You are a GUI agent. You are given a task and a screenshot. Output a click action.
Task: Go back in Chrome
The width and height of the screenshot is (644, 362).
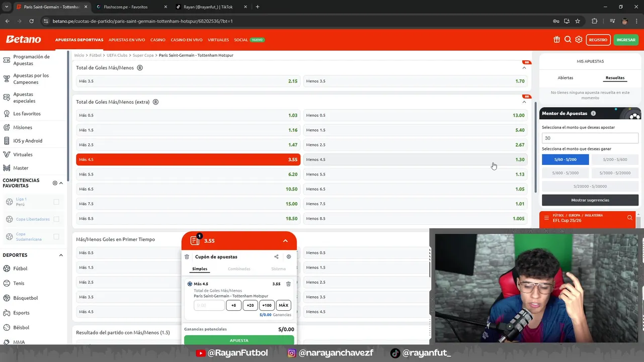pos(7,21)
